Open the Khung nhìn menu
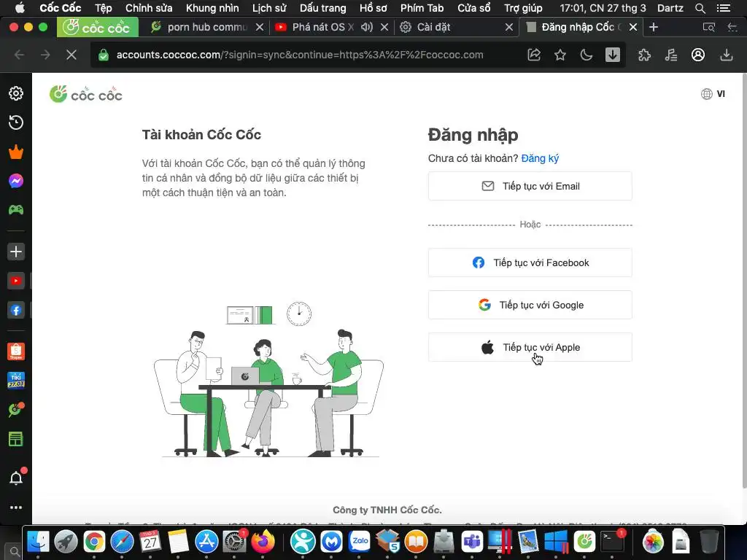 pos(212,8)
